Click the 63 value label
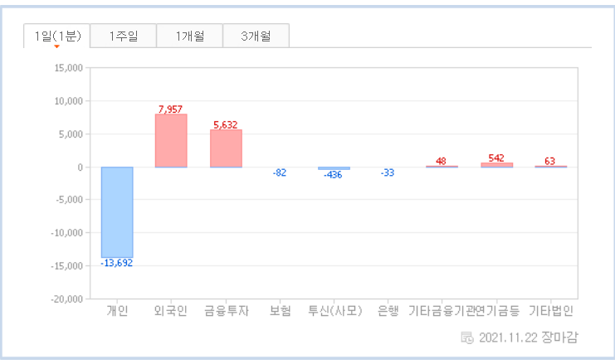Image resolution: width=615 pixels, height=364 pixels. pos(550,161)
